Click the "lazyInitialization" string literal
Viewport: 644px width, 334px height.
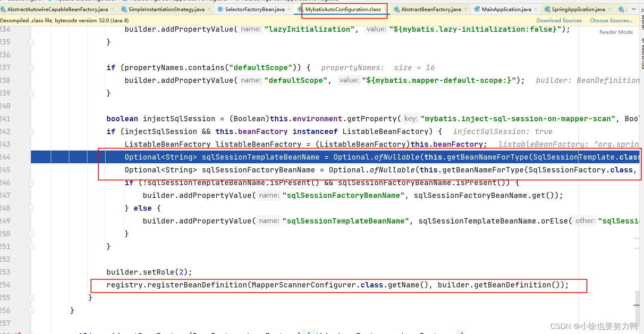pyautogui.click(x=309, y=29)
